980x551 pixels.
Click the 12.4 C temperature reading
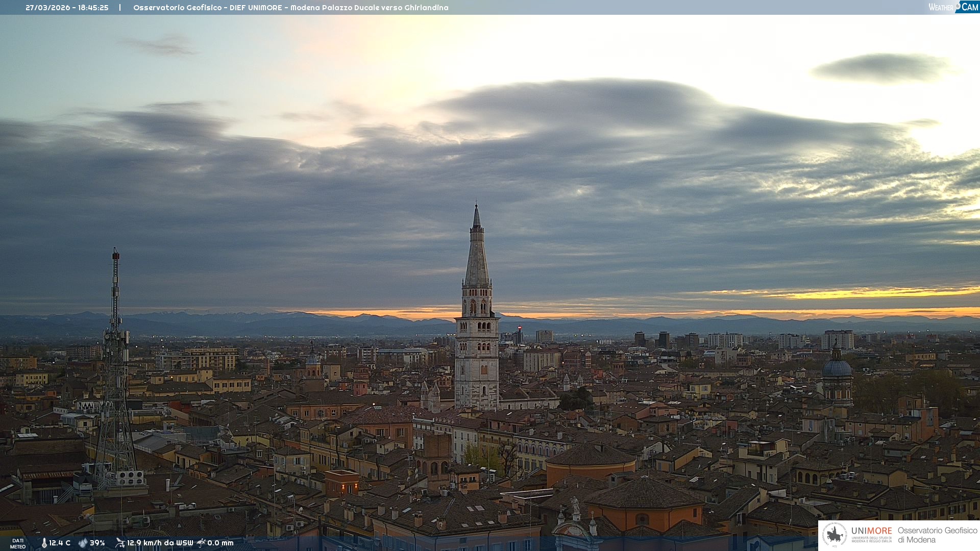[60, 543]
